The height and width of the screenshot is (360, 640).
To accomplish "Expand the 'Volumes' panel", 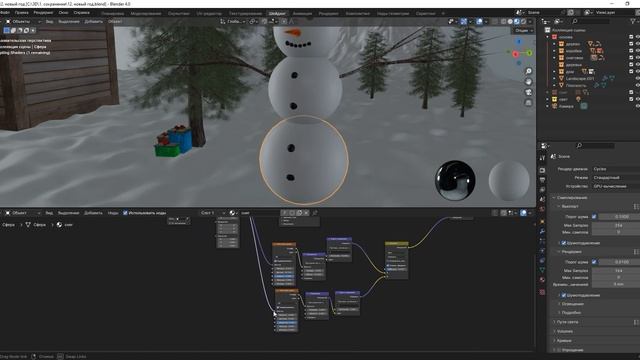I will (563, 331).
